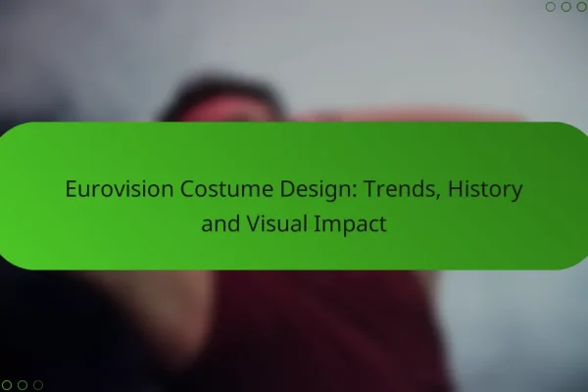Click the last circle in the top-right corner

coord(580,7)
